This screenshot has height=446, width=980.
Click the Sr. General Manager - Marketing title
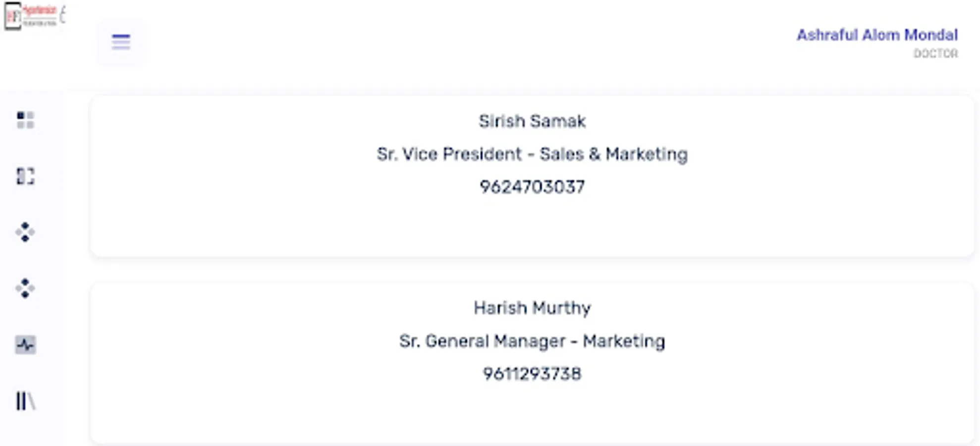532,341
